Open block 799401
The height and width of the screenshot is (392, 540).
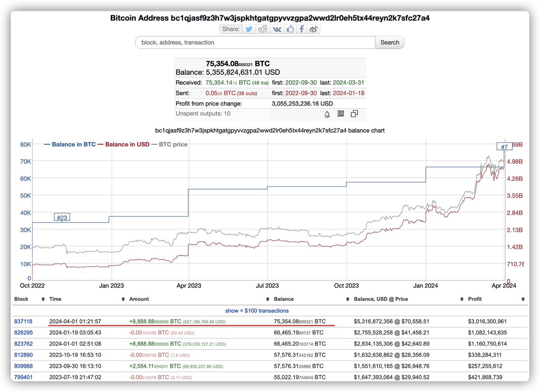pos(23,377)
